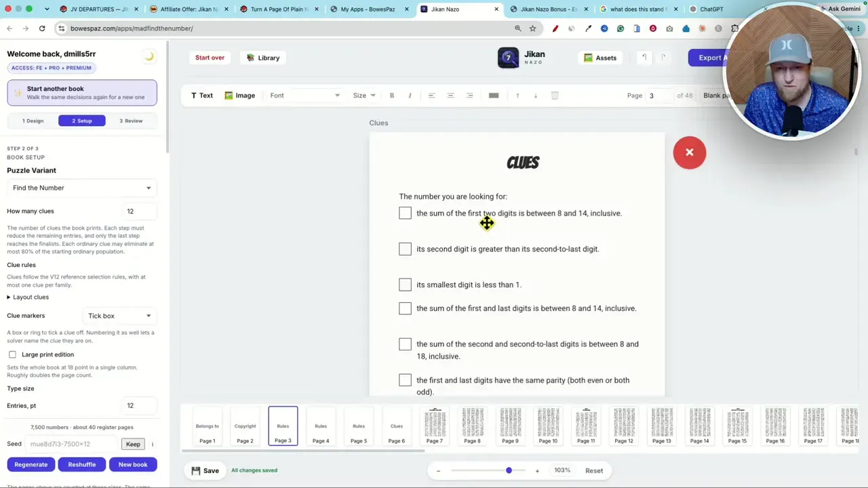Open the Size dropdown
Screen dimensions: 868x488
tap(364, 96)
